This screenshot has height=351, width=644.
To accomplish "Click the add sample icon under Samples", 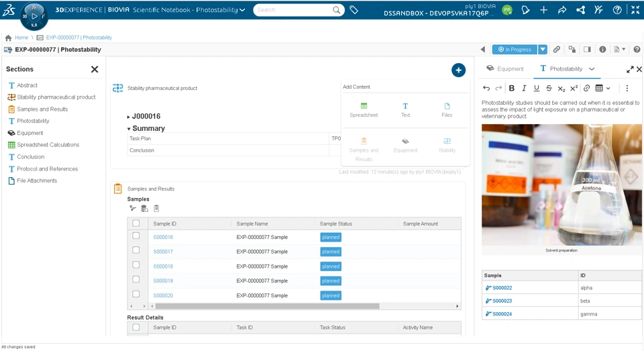I will [133, 208].
